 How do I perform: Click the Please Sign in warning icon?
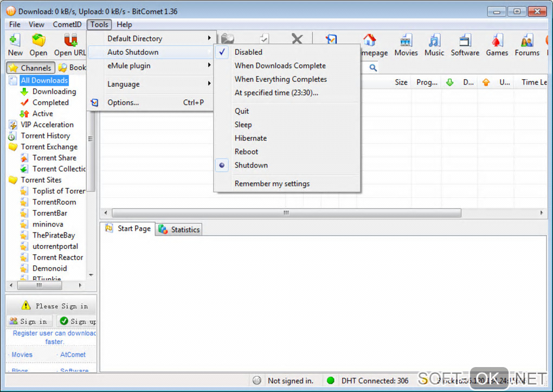tap(25, 305)
